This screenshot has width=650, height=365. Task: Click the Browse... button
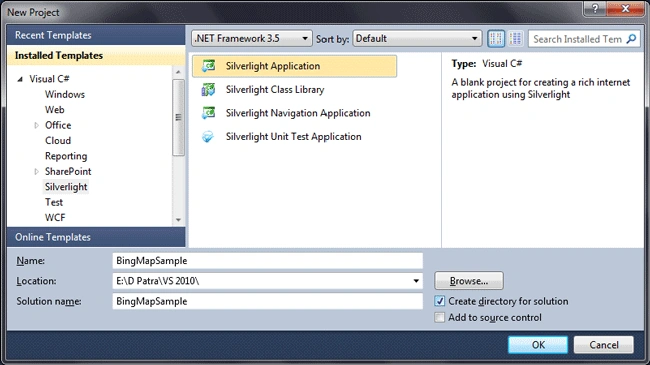click(x=469, y=281)
